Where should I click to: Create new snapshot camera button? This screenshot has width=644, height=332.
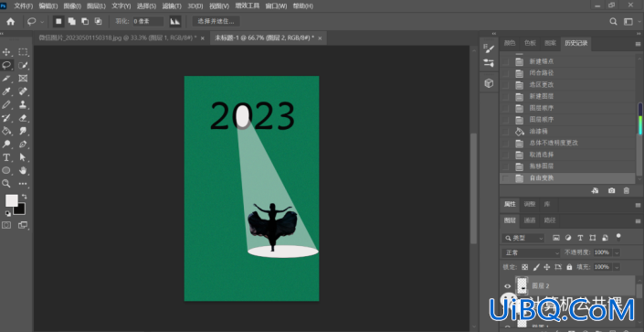[611, 190]
